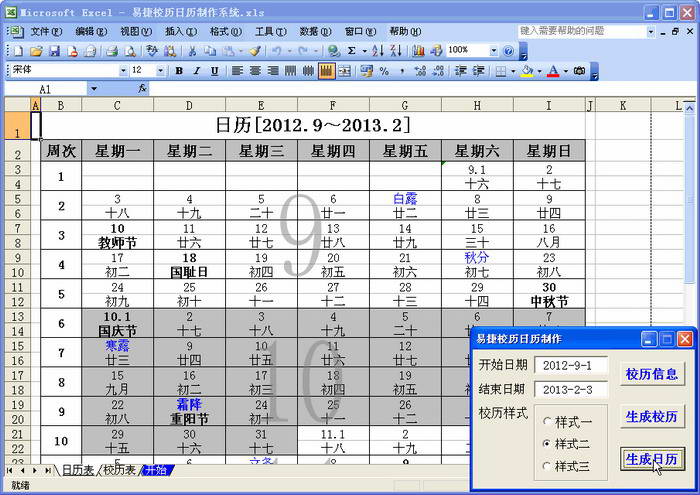Toggle Underline formatting
The image size is (700, 495).
tap(215, 71)
